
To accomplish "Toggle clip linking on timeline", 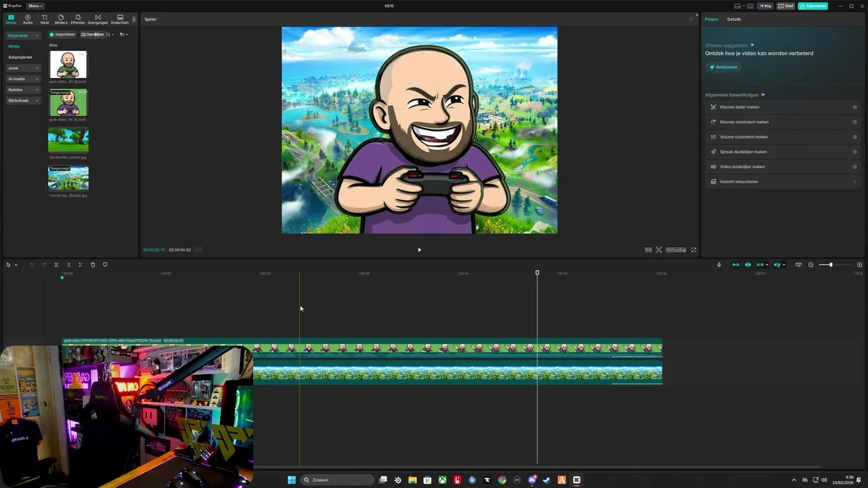I will [760, 264].
